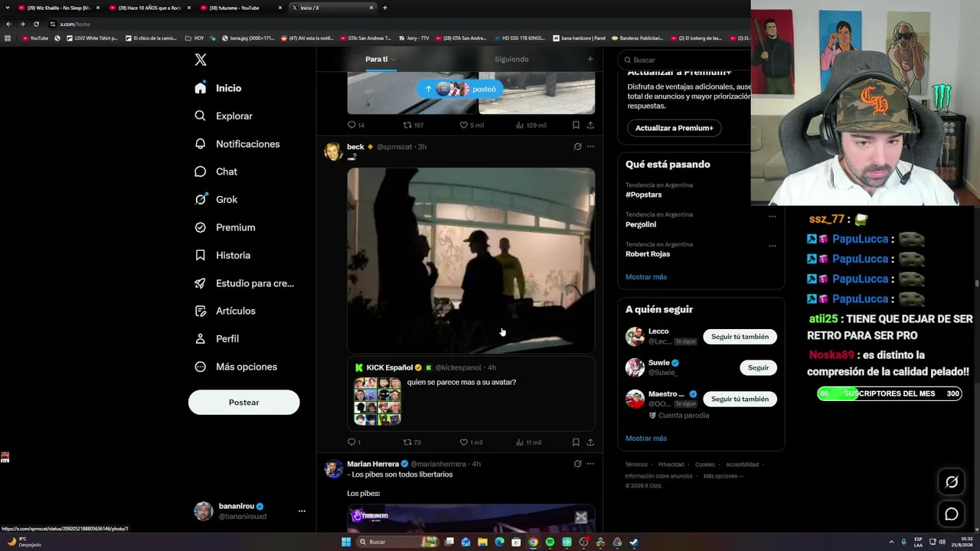Reload the browser page
The height and width of the screenshot is (551, 980).
click(x=36, y=24)
